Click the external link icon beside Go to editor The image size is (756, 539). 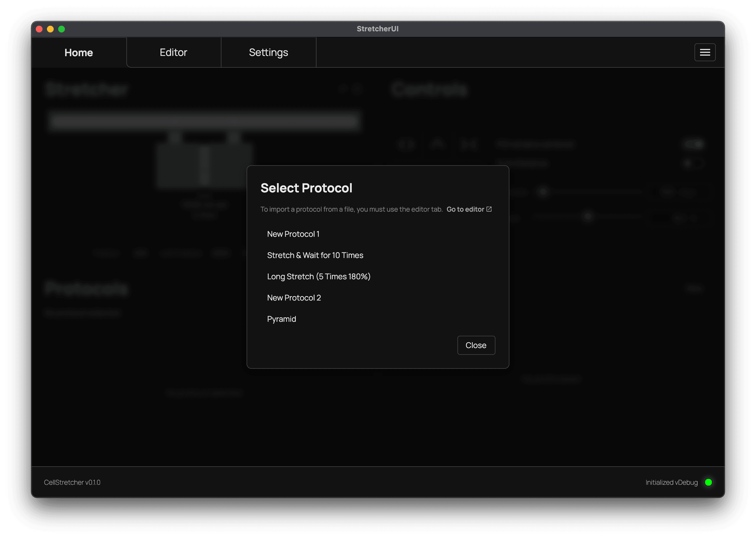click(489, 209)
